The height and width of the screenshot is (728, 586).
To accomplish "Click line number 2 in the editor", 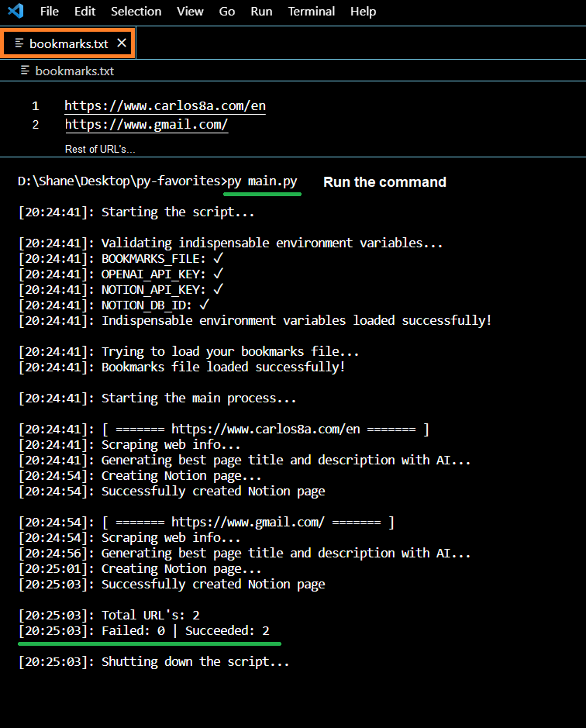I will coord(36,125).
